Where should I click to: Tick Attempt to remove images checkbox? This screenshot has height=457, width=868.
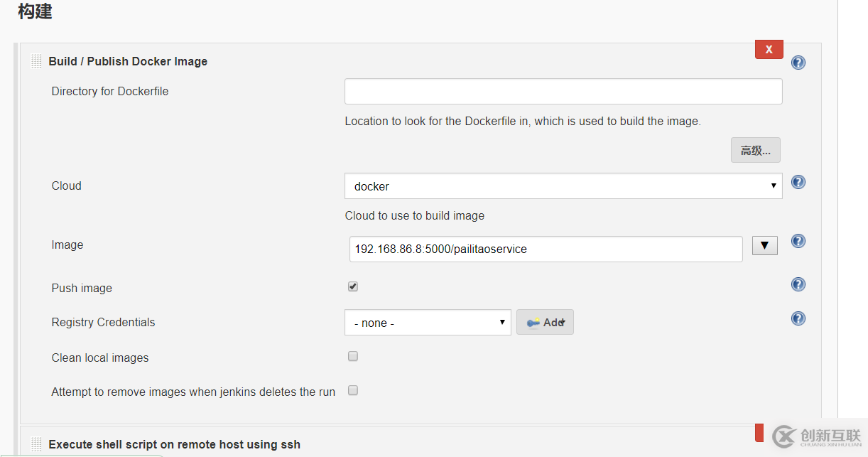click(x=353, y=390)
